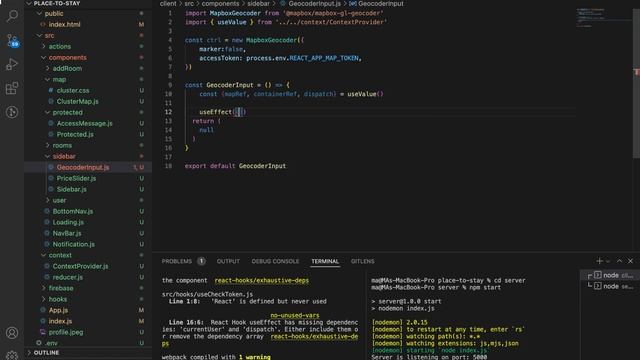Open the GitLens view icon

pyautogui.click(x=12, y=112)
